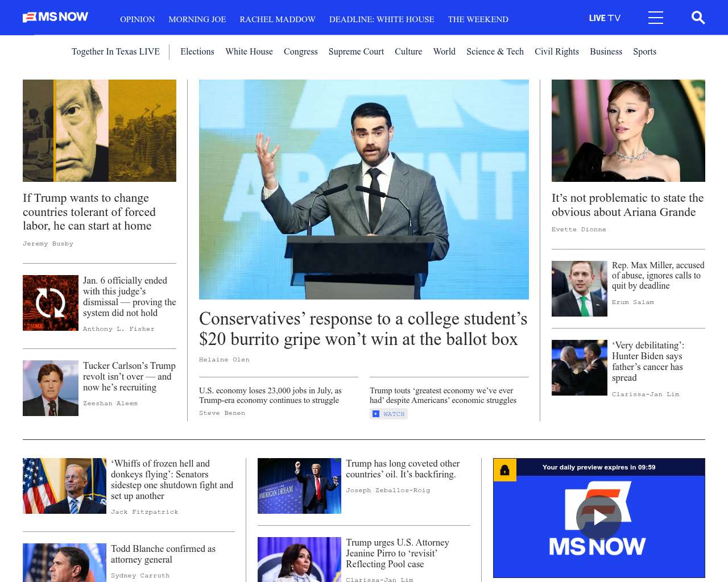This screenshot has height=582, width=728.
Task: Play the MS NOW video preview
Action: tap(599, 518)
